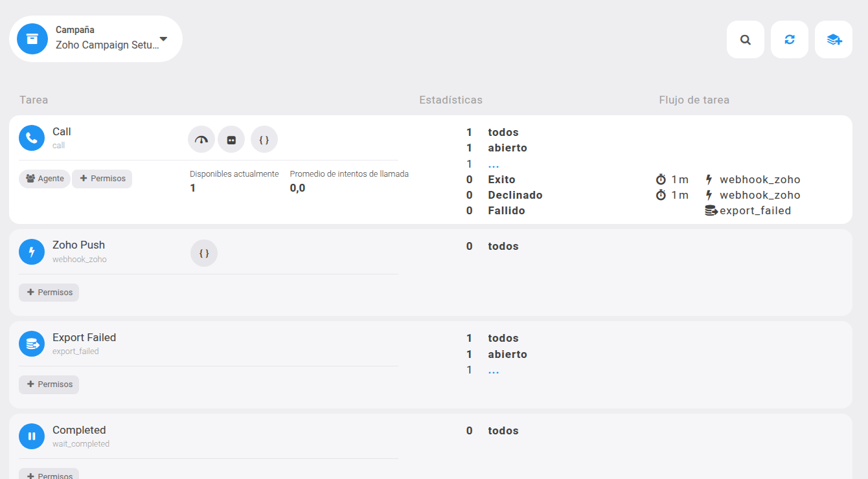Click 'Disponibles actualmente' value
868x479 pixels.
pyautogui.click(x=193, y=188)
